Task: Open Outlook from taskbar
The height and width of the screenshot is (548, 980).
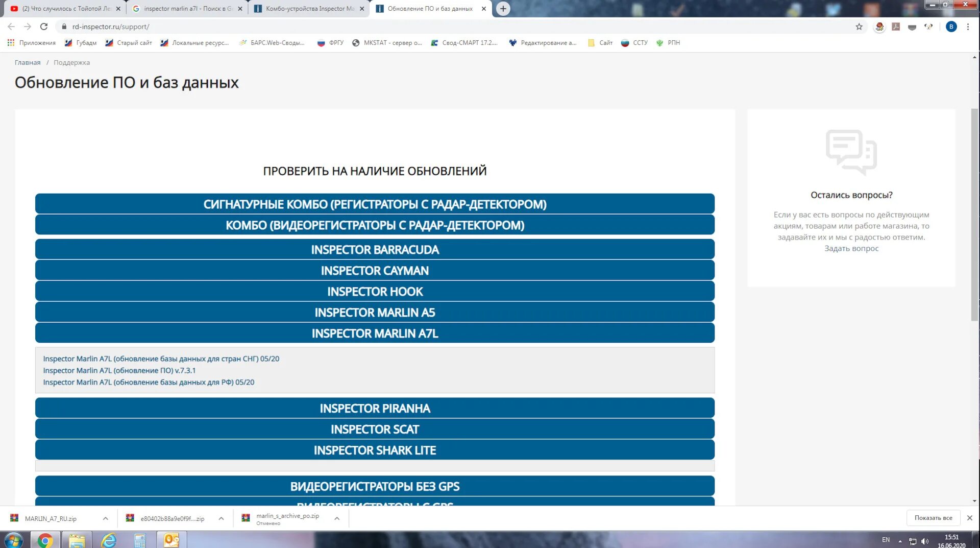Action: click(x=171, y=540)
